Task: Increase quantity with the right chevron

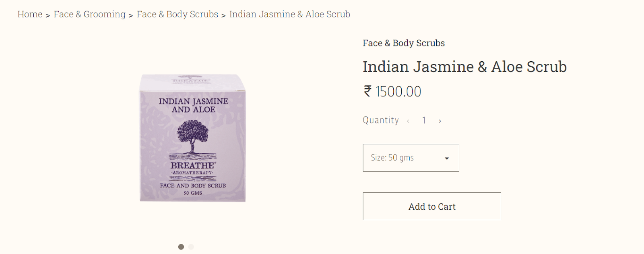Action: point(440,121)
